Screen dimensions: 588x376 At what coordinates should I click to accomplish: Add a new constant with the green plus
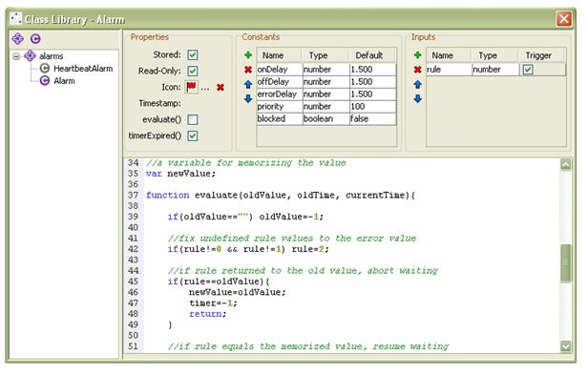tap(248, 55)
